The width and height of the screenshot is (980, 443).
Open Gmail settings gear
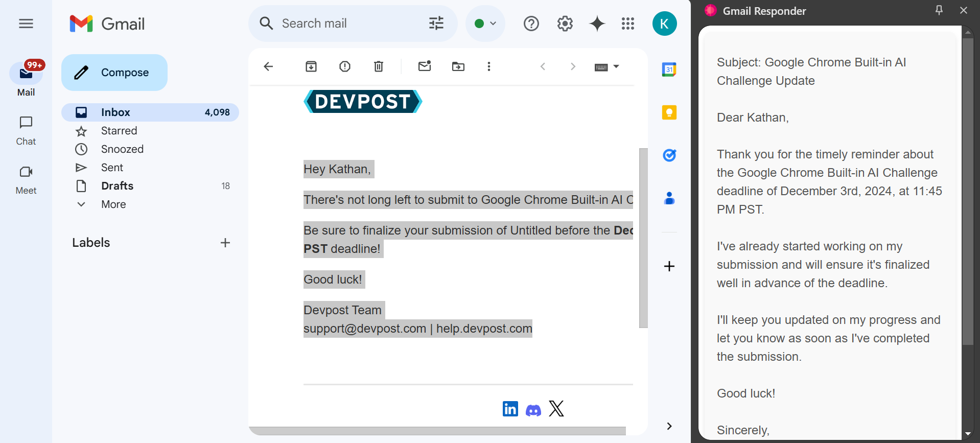(565, 24)
